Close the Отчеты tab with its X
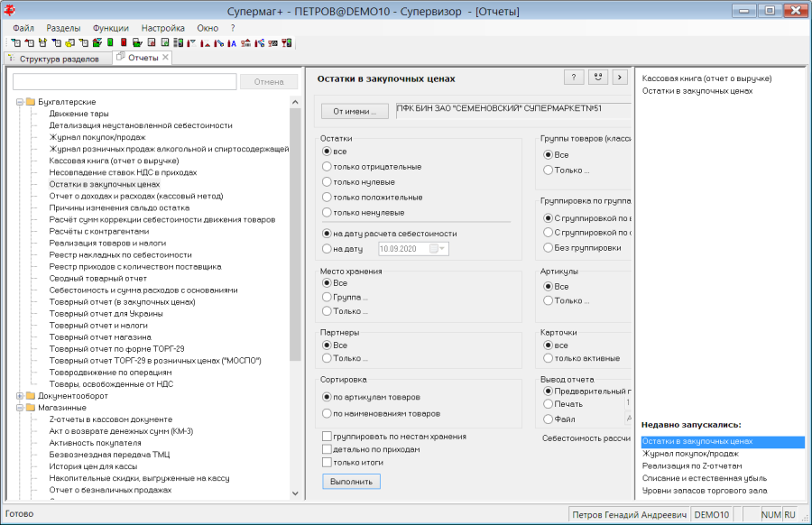Viewport: 812px width, 525px height. [x=165, y=58]
